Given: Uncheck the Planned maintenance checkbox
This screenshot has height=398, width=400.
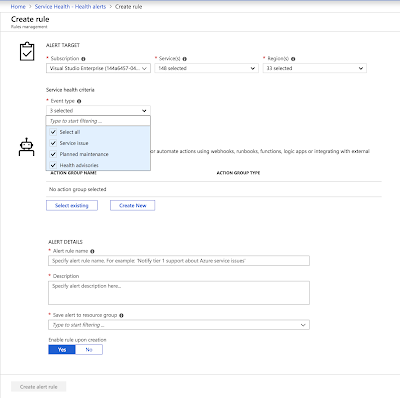Looking at the screenshot, I should [53, 154].
